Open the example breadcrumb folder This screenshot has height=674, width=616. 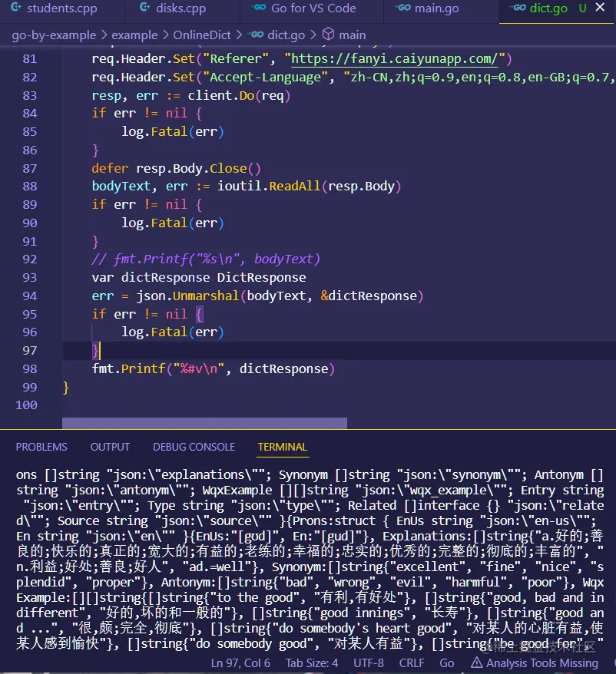[x=134, y=35]
